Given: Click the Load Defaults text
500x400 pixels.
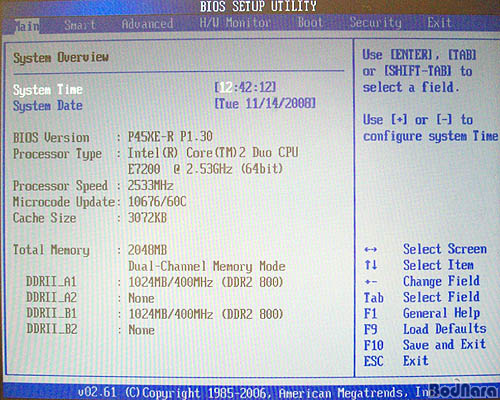Looking at the screenshot, I should coord(445,329).
